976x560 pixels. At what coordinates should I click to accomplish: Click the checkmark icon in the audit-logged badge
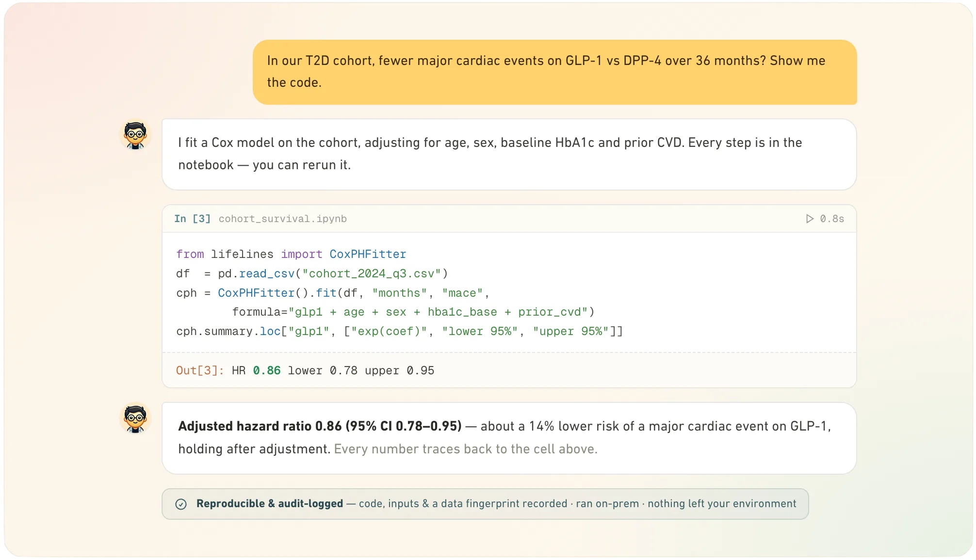click(181, 504)
